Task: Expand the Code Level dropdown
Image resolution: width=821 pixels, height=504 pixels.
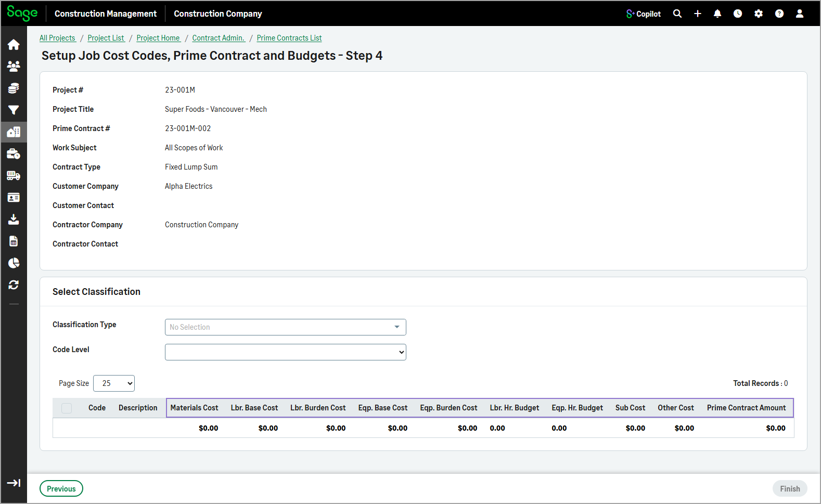Action: [285, 352]
